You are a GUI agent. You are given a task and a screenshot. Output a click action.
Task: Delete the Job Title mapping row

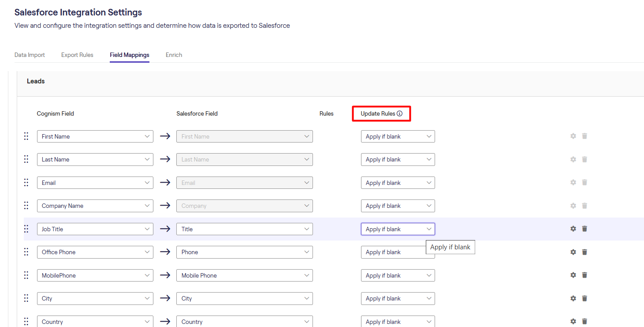point(584,229)
